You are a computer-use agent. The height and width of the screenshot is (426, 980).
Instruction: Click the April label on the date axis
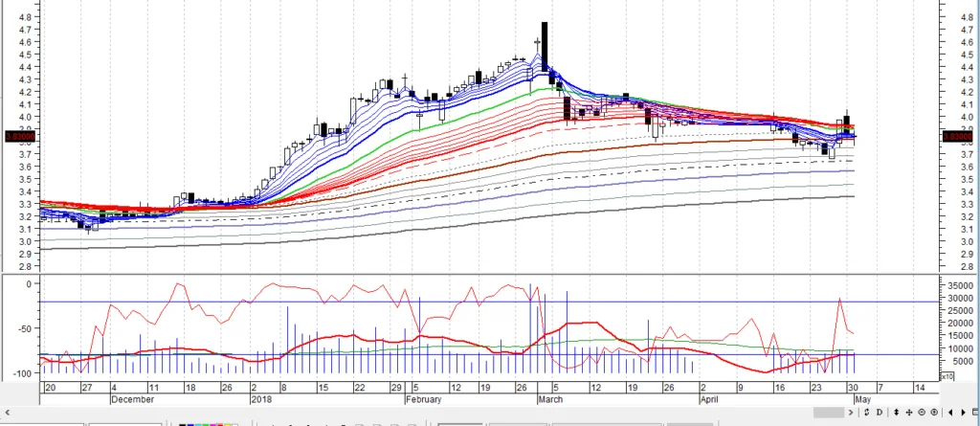(x=709, y=399)
